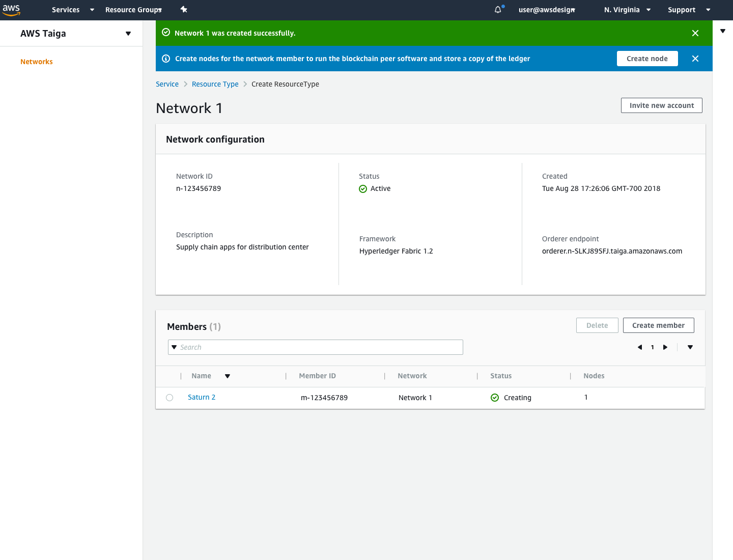Click the Create node button
The width and height of the screenshot is (733, 560).
(x=647, y=59)
